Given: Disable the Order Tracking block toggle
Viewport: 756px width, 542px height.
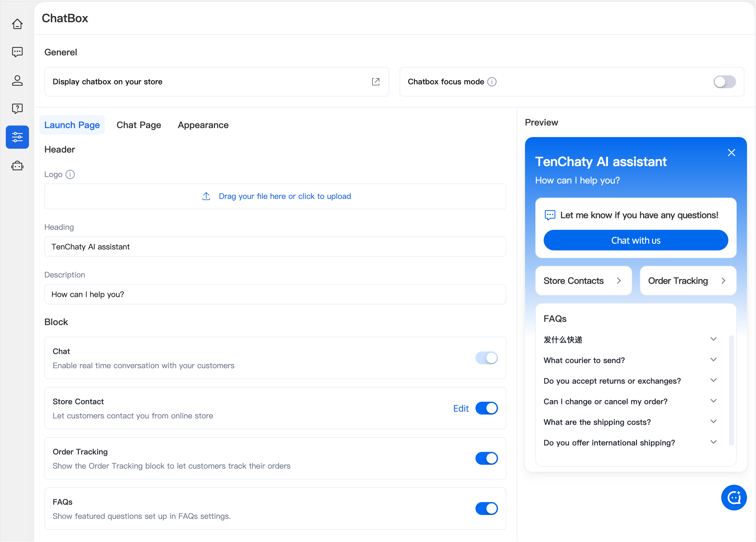Looking at the screenshot, I should point(486,459).
